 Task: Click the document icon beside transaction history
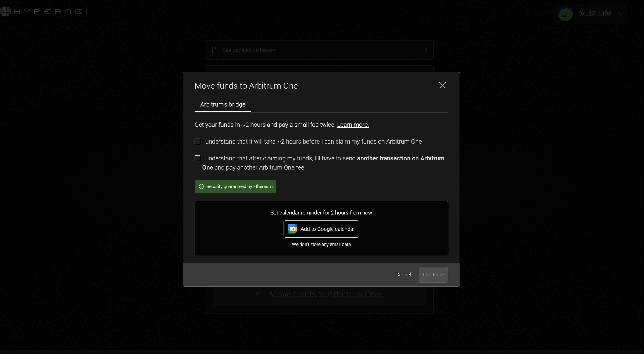(x=215, y=50)
